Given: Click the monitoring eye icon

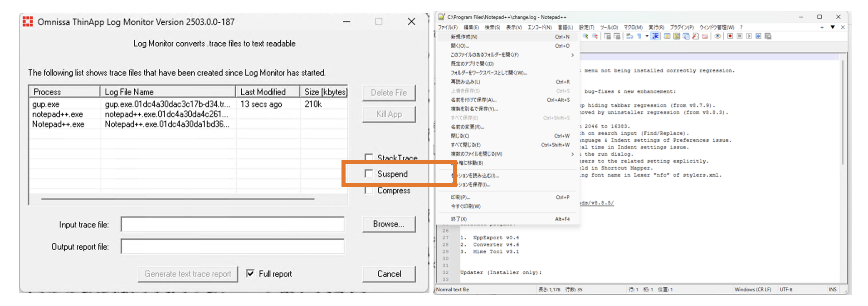Looking at the screenshot, I should 717,36.
